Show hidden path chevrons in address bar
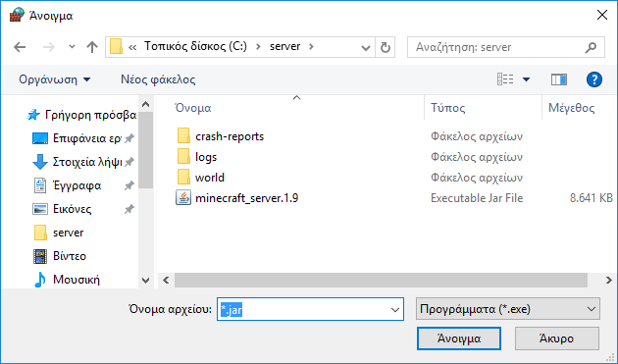Viewport: 618px width, 364px height. tap(132, 47)
